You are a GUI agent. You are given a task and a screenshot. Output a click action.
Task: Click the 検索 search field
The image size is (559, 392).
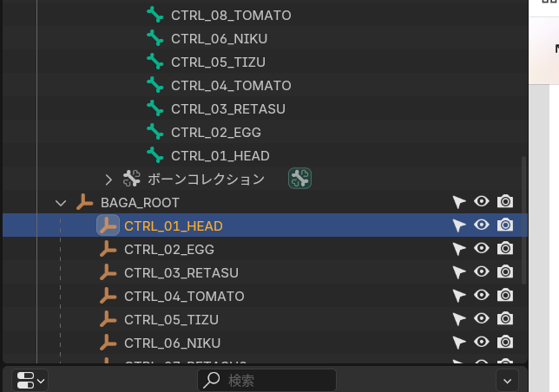click(x=267, y=380)
